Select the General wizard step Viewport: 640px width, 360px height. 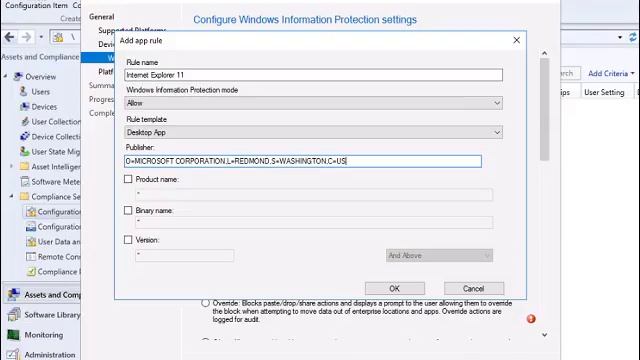[102, 17]
